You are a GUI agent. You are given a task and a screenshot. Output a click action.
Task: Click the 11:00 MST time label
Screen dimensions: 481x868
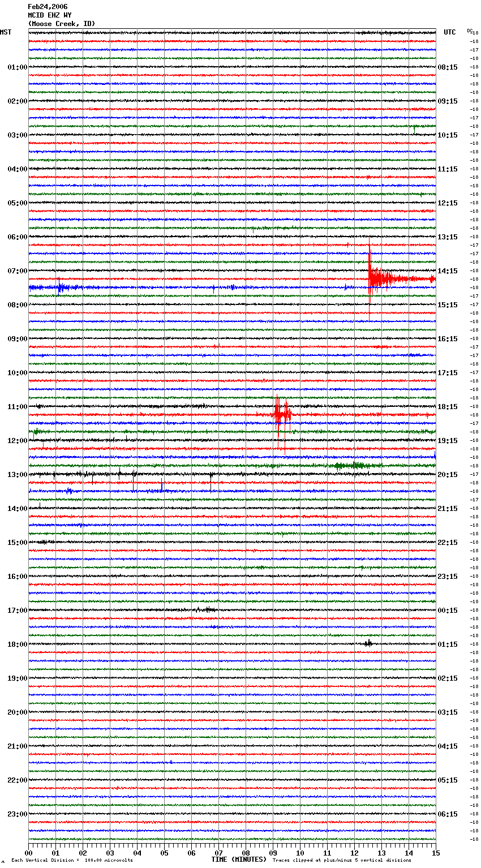[x=18, y=407]
